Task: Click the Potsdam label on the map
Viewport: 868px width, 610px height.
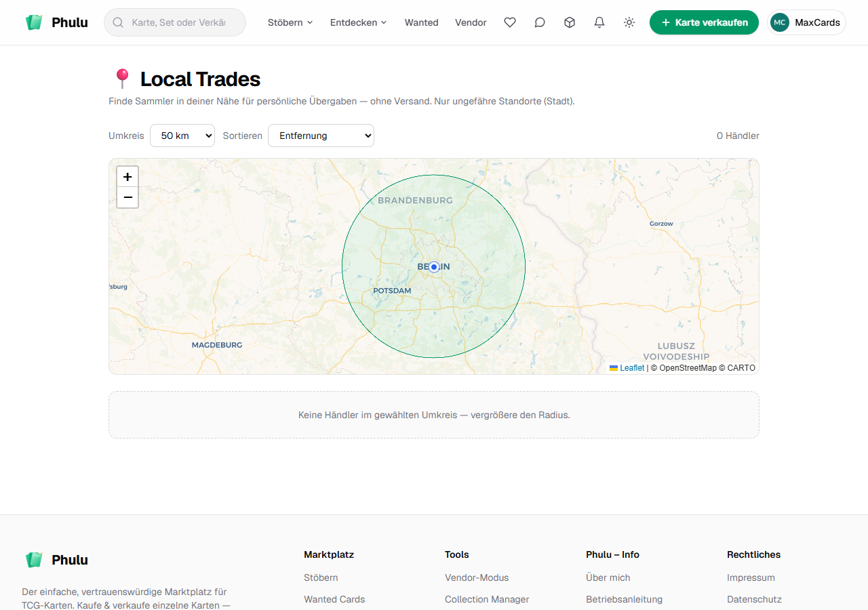Action: tap(392, 291)
